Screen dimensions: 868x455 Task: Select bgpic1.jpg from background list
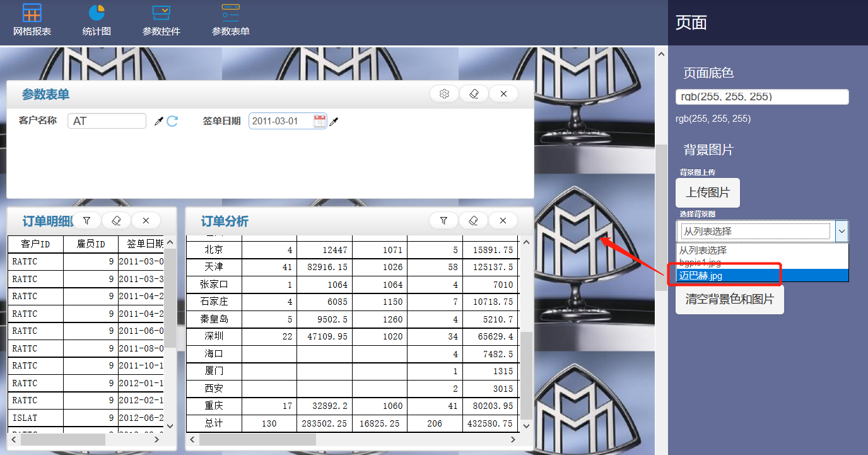762,263
